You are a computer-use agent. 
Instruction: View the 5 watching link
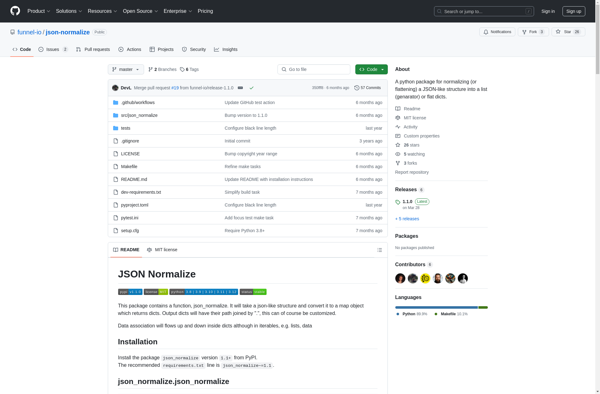point(410,154)
